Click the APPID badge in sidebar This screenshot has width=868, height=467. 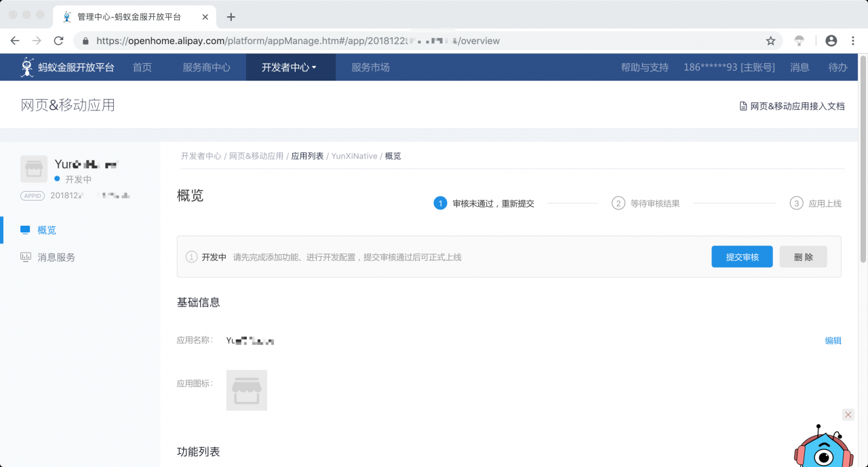point(33,195)
